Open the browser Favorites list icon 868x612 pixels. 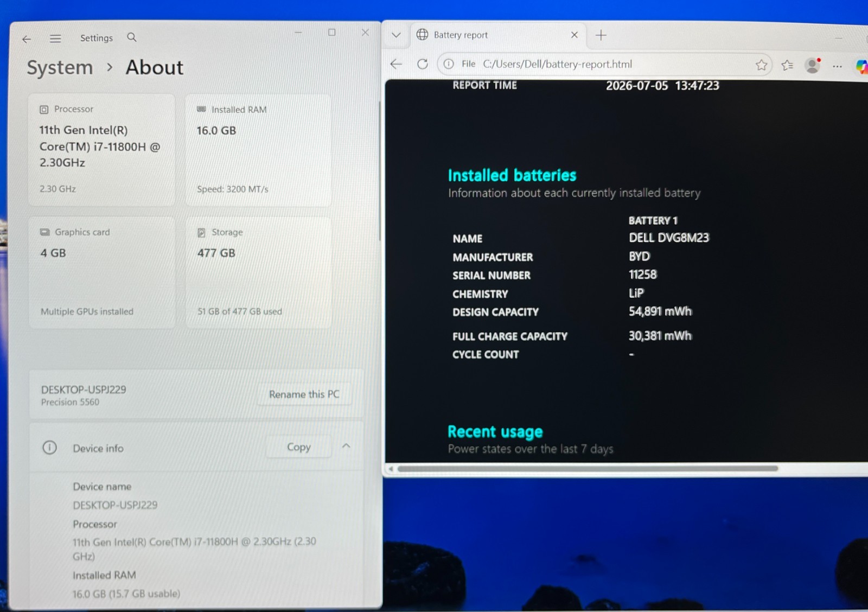tap(787, 65)
